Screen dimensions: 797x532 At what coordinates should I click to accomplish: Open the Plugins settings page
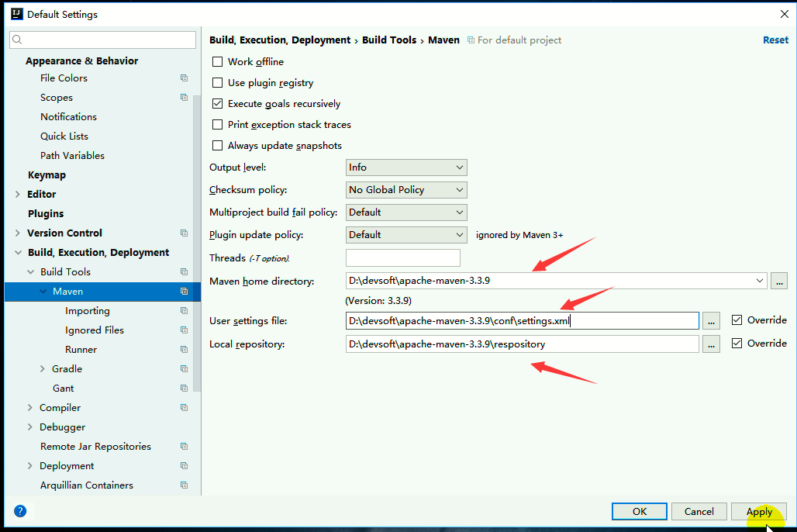46,213
